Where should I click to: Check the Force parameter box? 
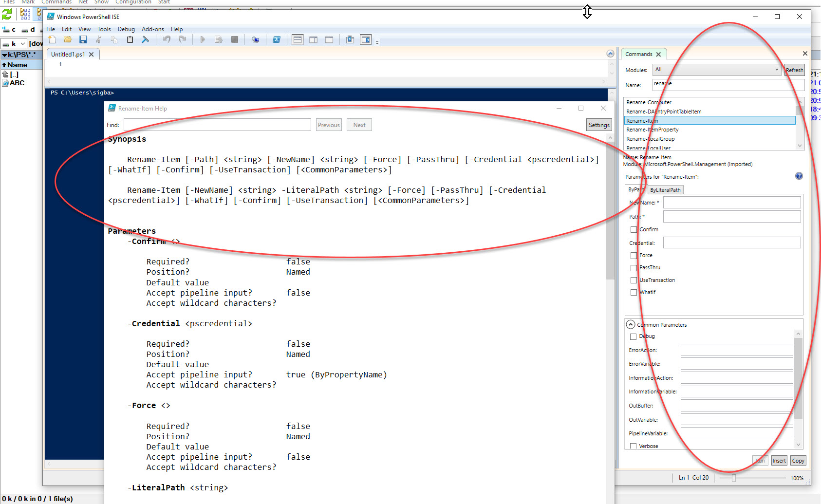634,256
